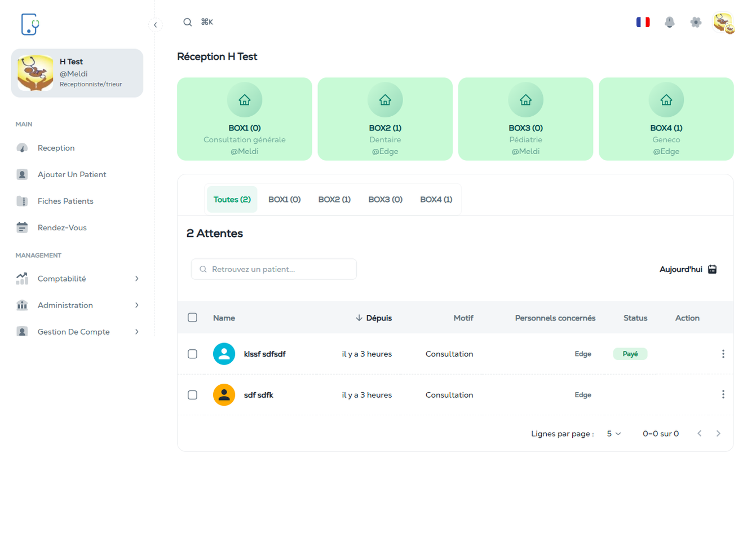Open the H Test profile card in the sidebar

[77, 73]
